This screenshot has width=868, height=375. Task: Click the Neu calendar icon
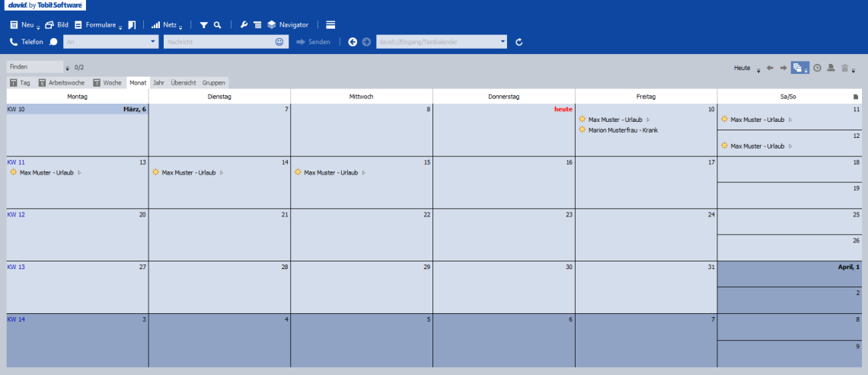[14, 25]
